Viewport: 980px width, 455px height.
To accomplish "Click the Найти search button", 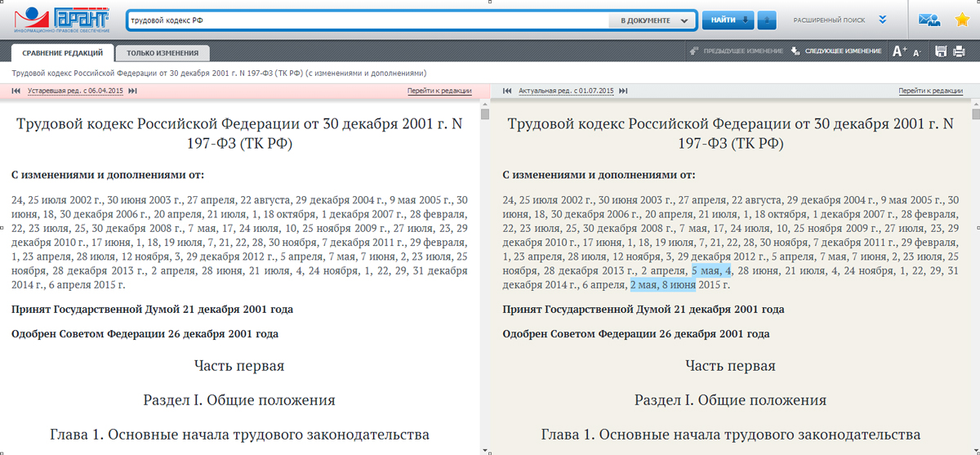I will point(728,20).
